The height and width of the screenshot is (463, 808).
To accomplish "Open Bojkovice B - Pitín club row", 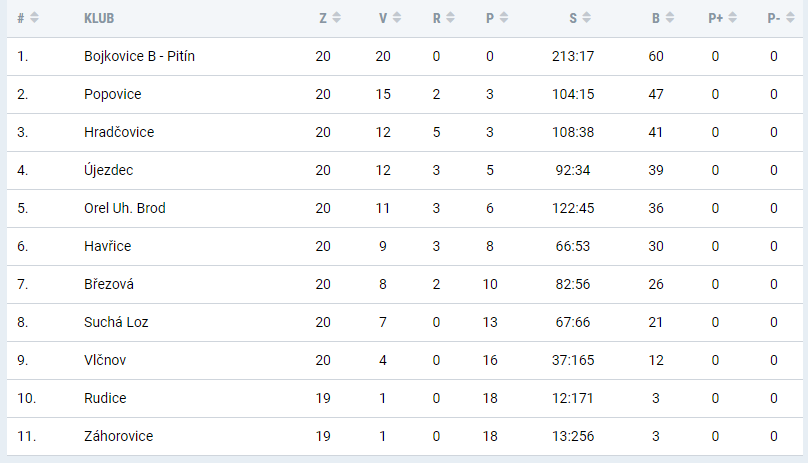I will coord(139,56).
